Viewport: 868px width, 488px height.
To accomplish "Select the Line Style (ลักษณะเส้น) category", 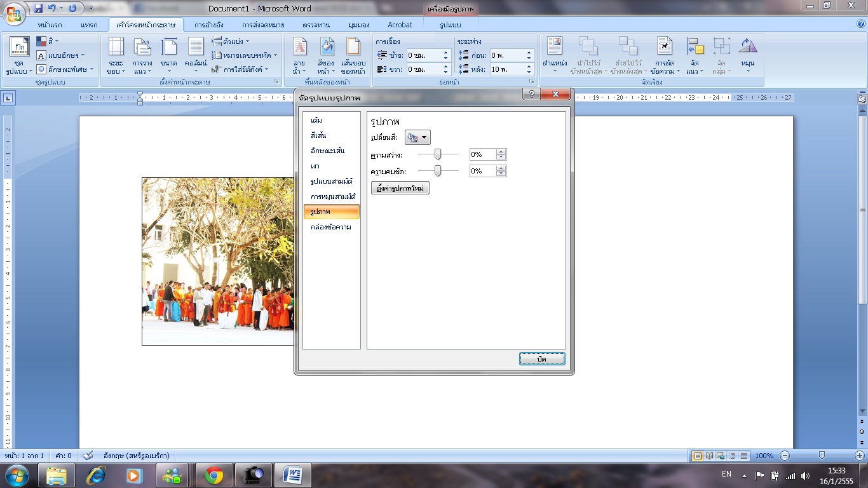I will click(332, 151).
